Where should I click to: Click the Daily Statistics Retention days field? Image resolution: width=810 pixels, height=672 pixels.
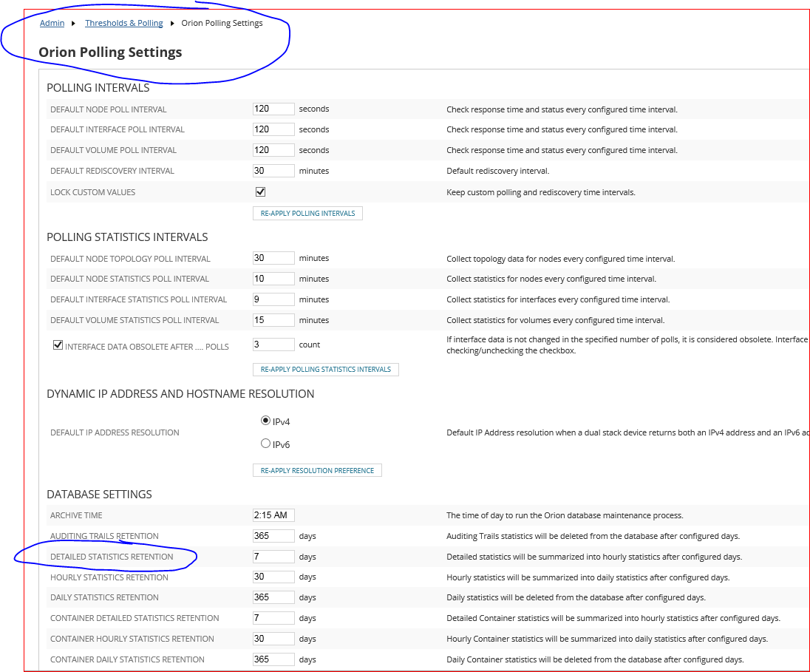tap(273, 597)
